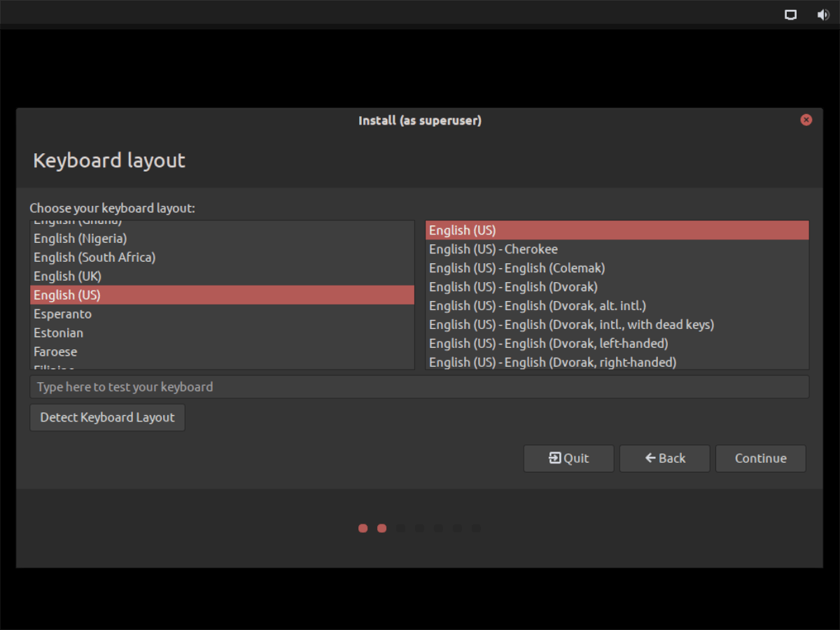Go back with the Back button
The width and height of the screenshot is (840, 630).
(x=664, y=458)
